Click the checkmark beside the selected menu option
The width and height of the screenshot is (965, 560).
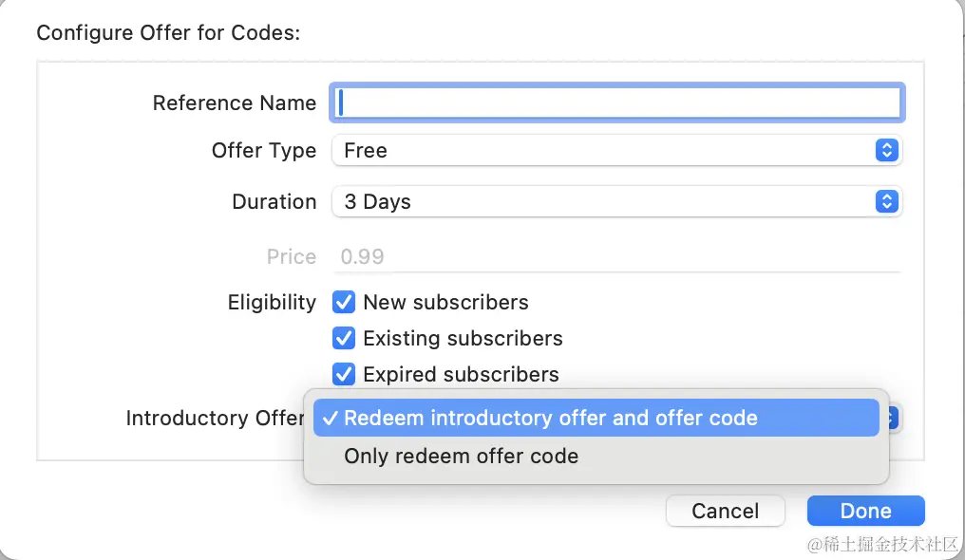point(329,419)
